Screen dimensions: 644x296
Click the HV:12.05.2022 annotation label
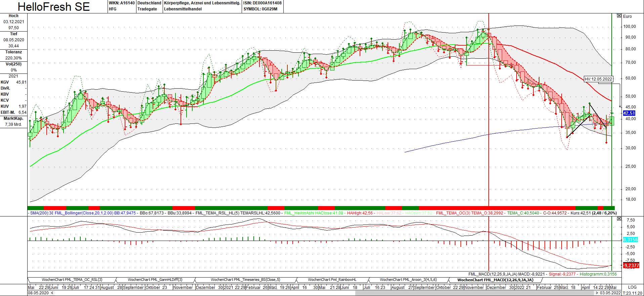pyautogui.click(x=599, y=79)
